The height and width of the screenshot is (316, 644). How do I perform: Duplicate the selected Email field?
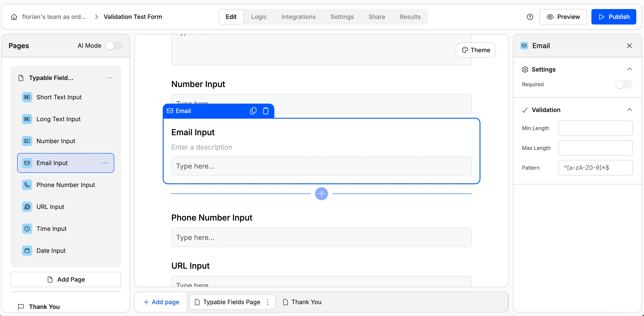pos(253,111)
